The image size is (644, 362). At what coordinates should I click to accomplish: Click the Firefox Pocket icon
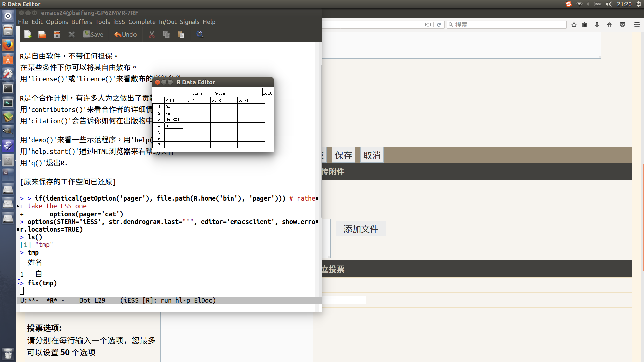[623, 25]
